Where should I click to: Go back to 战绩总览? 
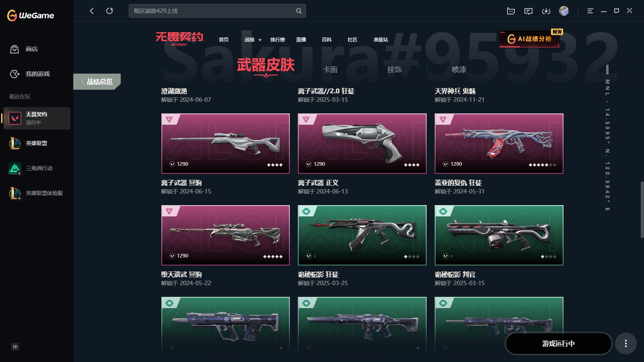point(97,82)
